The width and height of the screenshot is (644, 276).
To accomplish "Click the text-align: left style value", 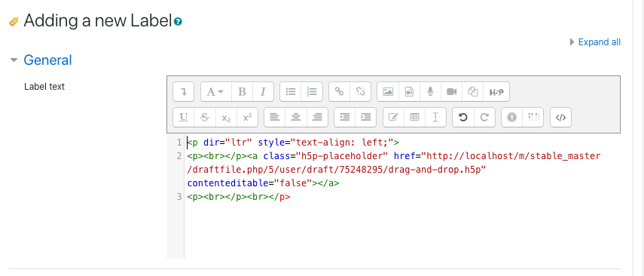I will [x=342, y=143].
